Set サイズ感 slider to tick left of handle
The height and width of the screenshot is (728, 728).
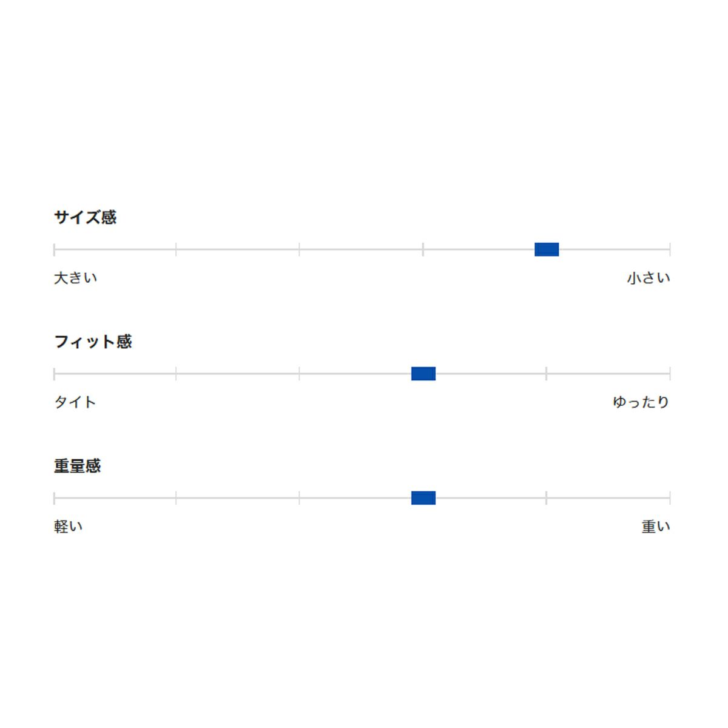pos(423,249)
